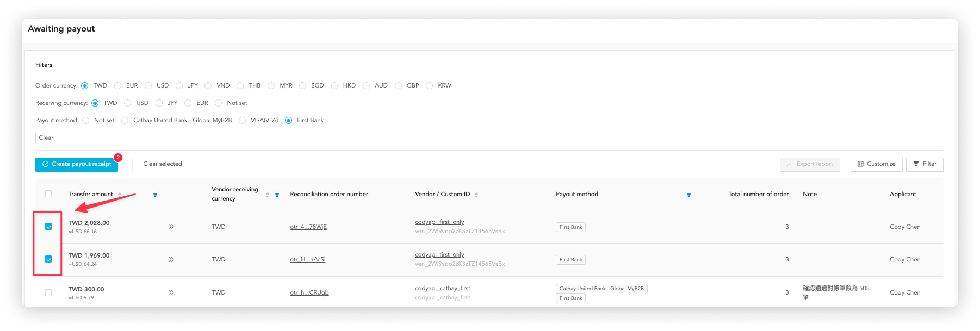The height and width of the screenshot is (331, 980).
Task: Sort by Transfer amount
Action: pyautogui.click(x=119, y=195)
